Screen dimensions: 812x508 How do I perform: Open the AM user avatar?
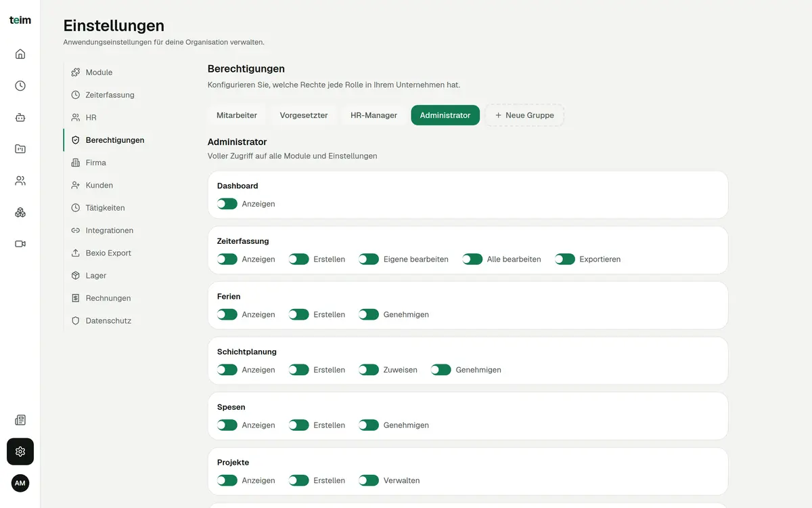pos(20,483)
